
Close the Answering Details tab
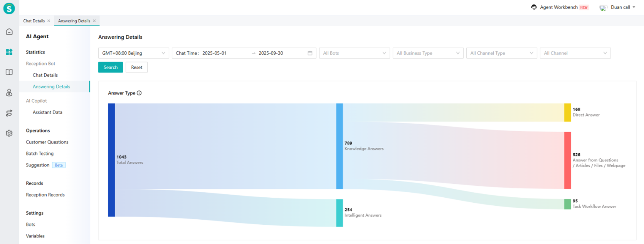94,21
